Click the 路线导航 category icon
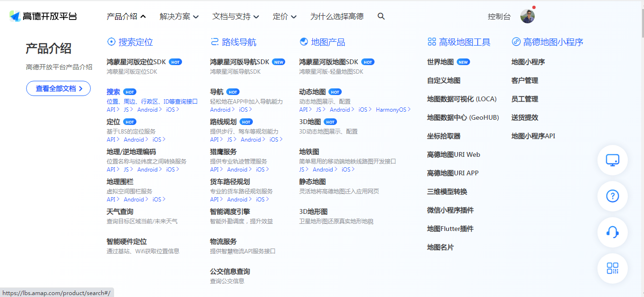 (214, 42)
